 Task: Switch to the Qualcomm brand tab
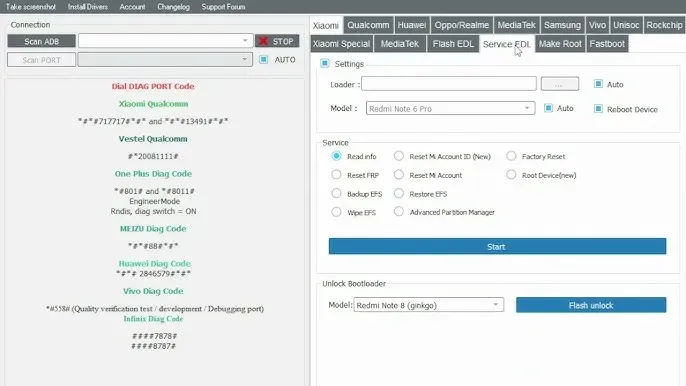(x=368, y=25)
